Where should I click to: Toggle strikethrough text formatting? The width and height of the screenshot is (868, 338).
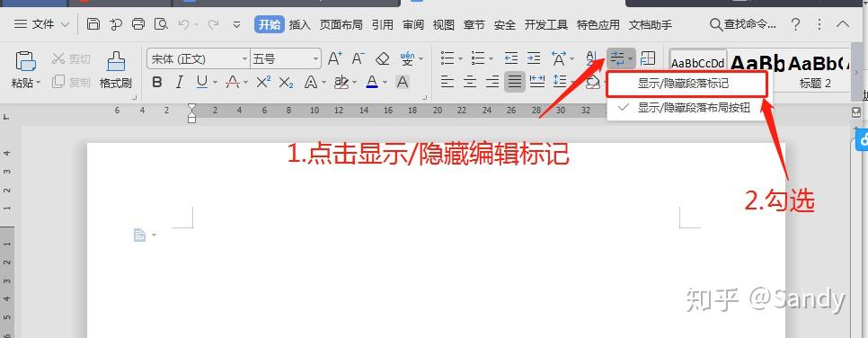point(233,83)
